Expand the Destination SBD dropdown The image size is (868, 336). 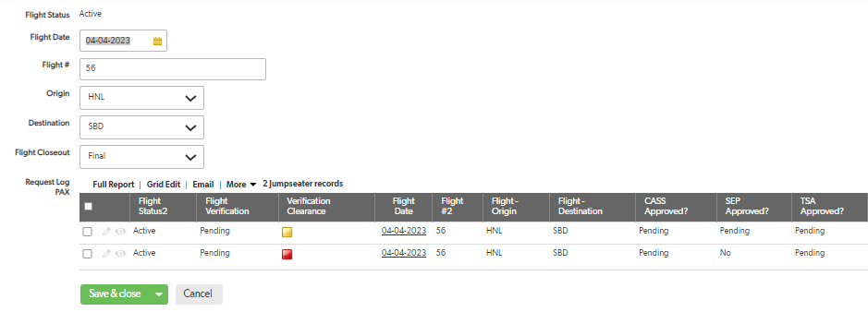[x=141, y=127]
